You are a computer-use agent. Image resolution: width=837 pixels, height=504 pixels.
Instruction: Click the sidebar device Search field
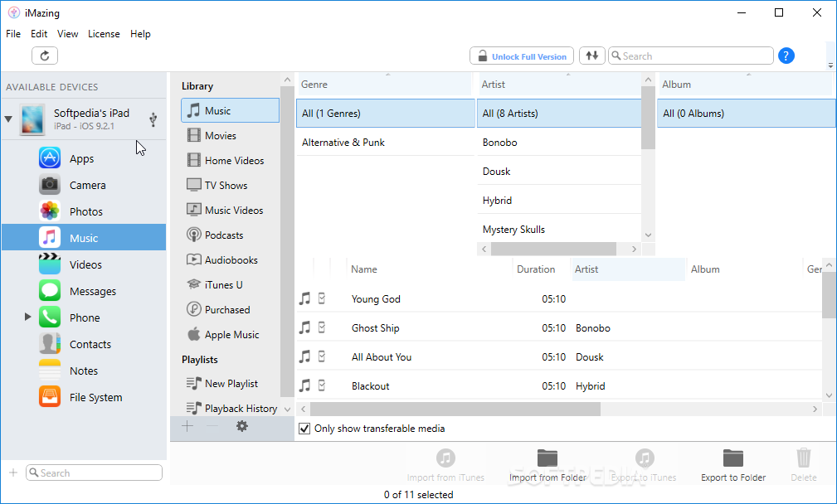coord(94,472)
